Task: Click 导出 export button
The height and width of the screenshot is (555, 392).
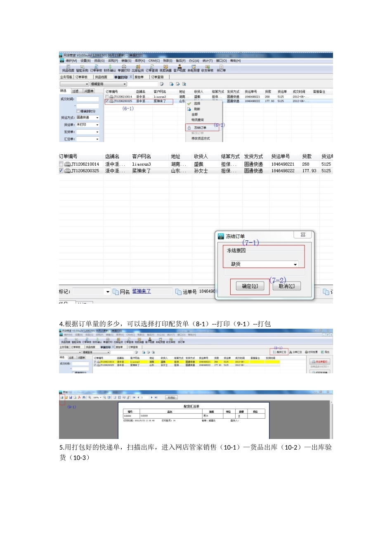Action: [x=326, y=352]
